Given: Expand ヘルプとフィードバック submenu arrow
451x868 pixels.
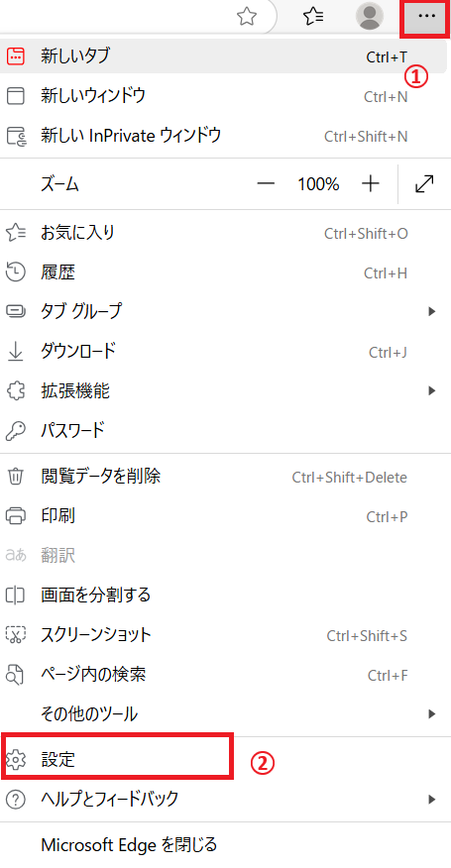Looking at the screenshot, I should (432, 800).
